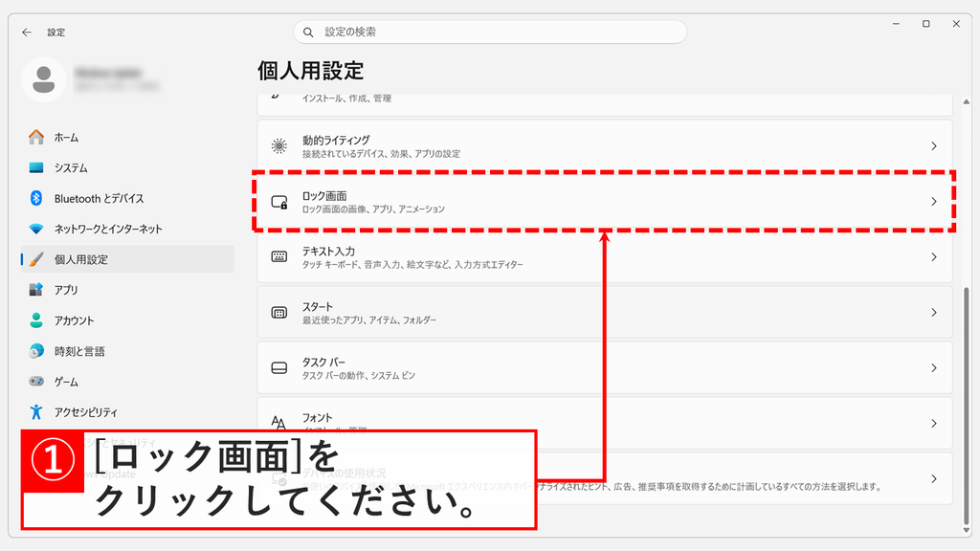This screenshot has width=980, height=551.
Task: Expand the スタート chevron
Action: 934,313
